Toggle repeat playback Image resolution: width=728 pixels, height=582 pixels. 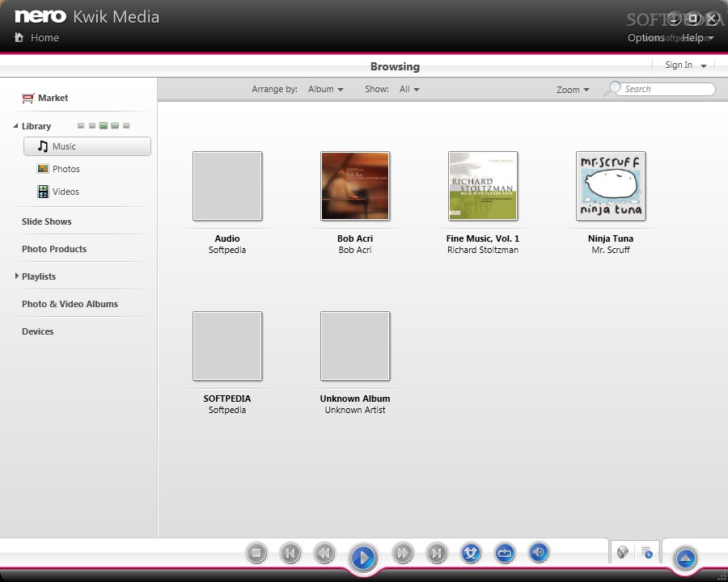point(505,552)
